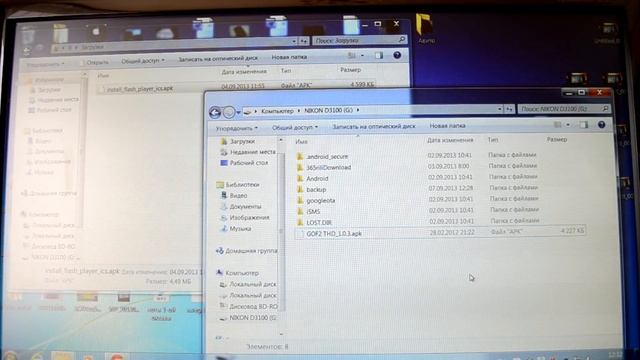Open the "Упорядочить" menu in front window
This screenshot has width=640, height=360.
236,128
